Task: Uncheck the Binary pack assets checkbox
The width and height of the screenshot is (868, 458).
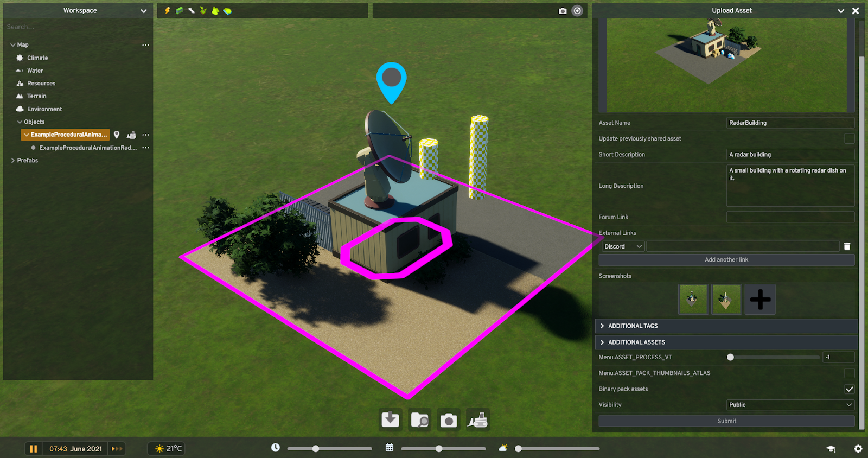Action: click(849, 389)
